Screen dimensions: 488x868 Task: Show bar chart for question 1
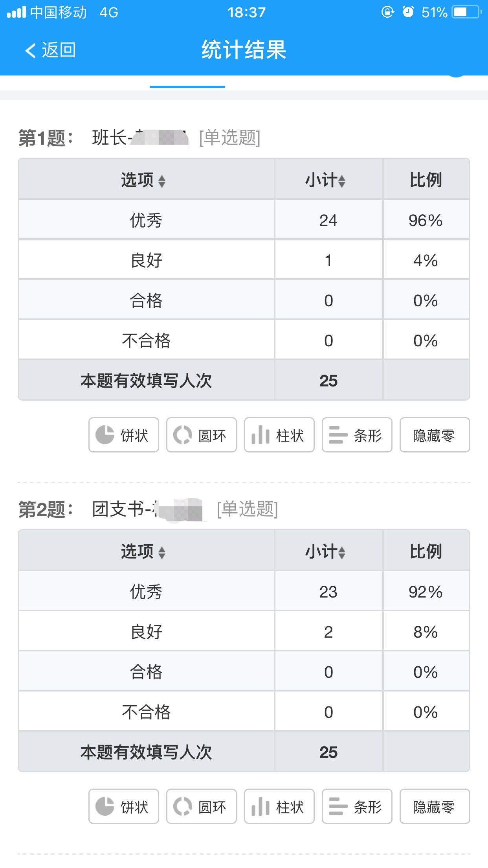point(357,435)
